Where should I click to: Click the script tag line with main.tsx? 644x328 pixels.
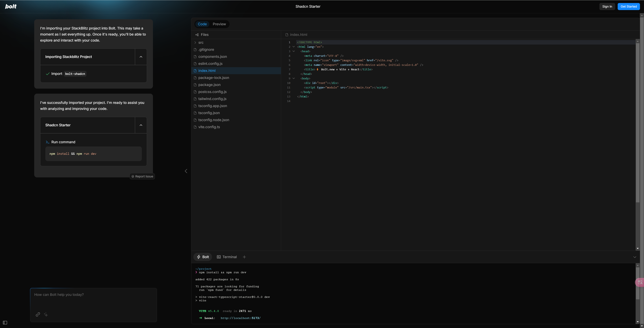tap(346, 87)
